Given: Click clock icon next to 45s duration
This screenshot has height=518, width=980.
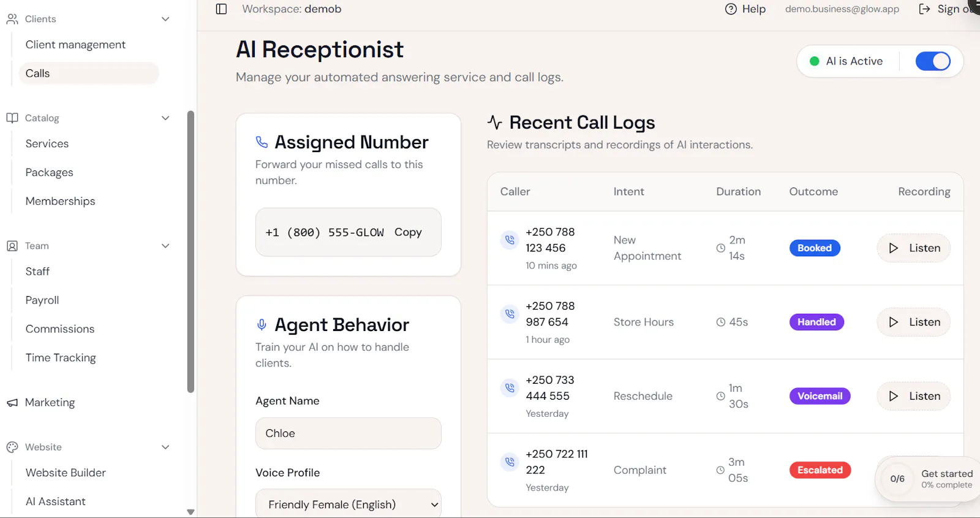Looking at the screenshot, I should click(721, 322).
